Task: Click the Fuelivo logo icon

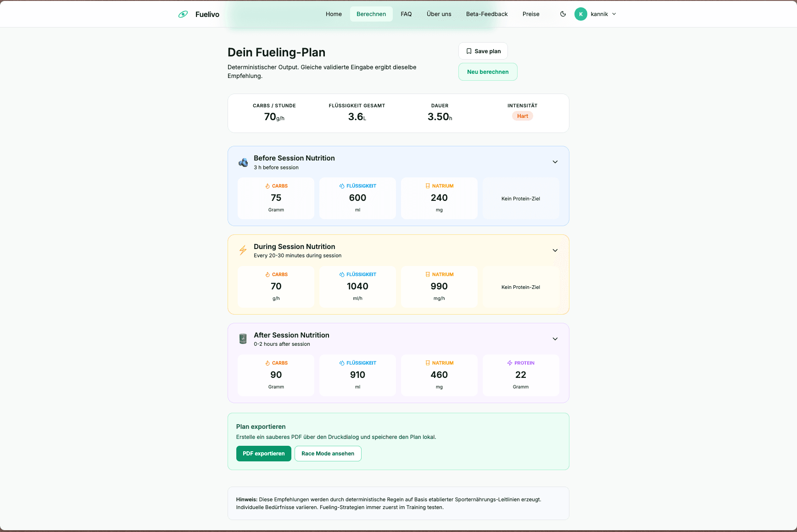Action: coord(183,14)
